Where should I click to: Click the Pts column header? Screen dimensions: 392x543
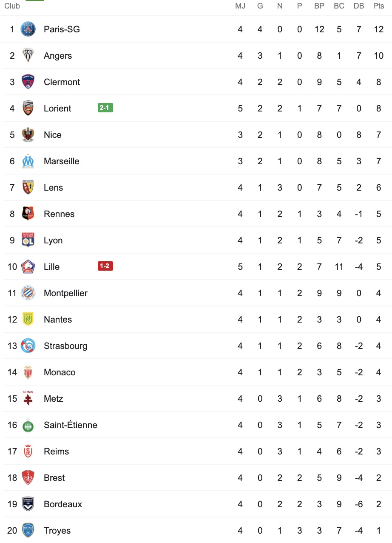(378, 6)
